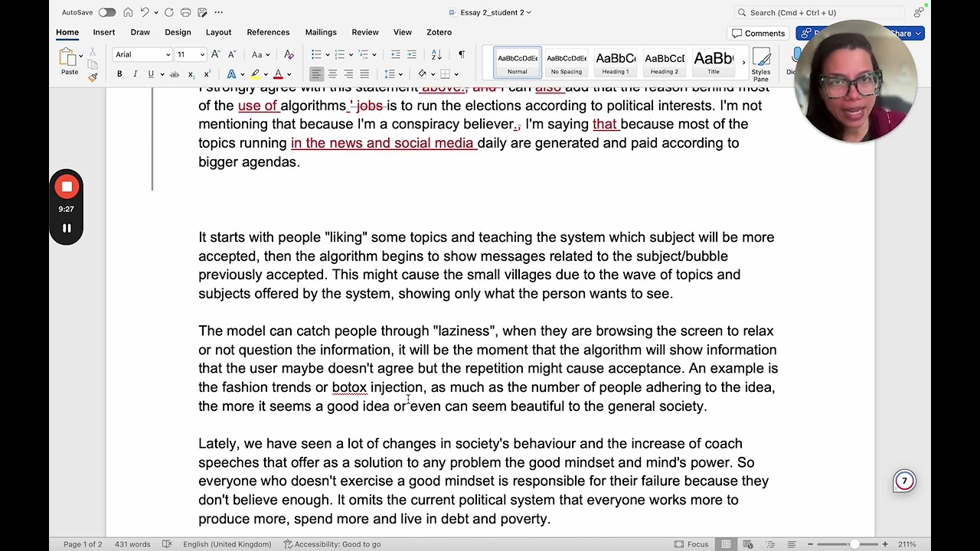Click the Bullets list icon

click(x=316, y=54)
